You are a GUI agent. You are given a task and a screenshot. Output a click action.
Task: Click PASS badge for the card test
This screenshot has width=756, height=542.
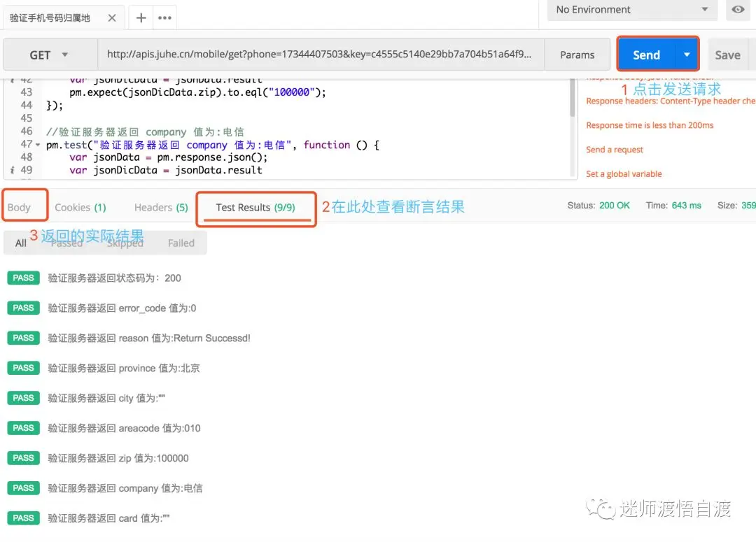point(23,518)
